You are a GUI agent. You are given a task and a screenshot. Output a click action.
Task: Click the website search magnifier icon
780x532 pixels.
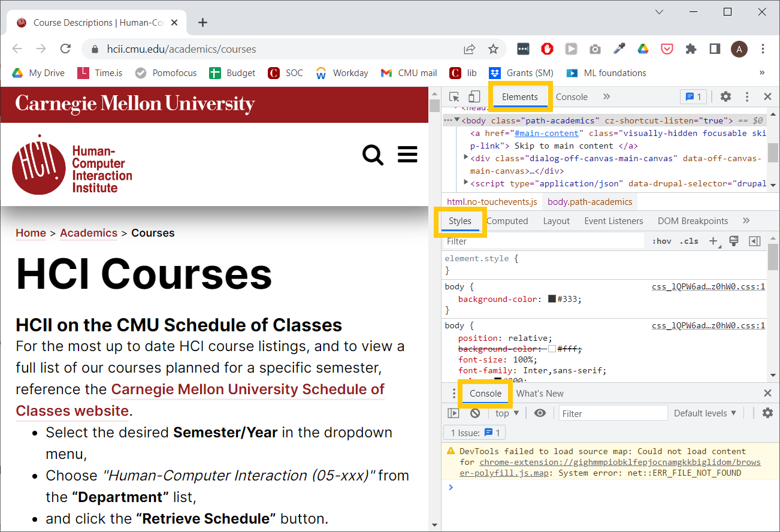373,155
